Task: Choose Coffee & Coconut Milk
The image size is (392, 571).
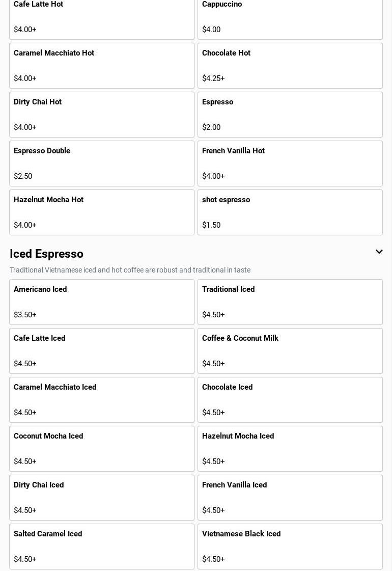Action: click(290, 351)
